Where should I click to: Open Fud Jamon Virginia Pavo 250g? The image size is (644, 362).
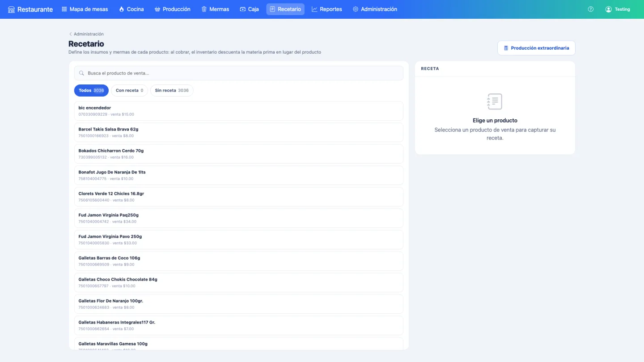click(x=239, y=240)
